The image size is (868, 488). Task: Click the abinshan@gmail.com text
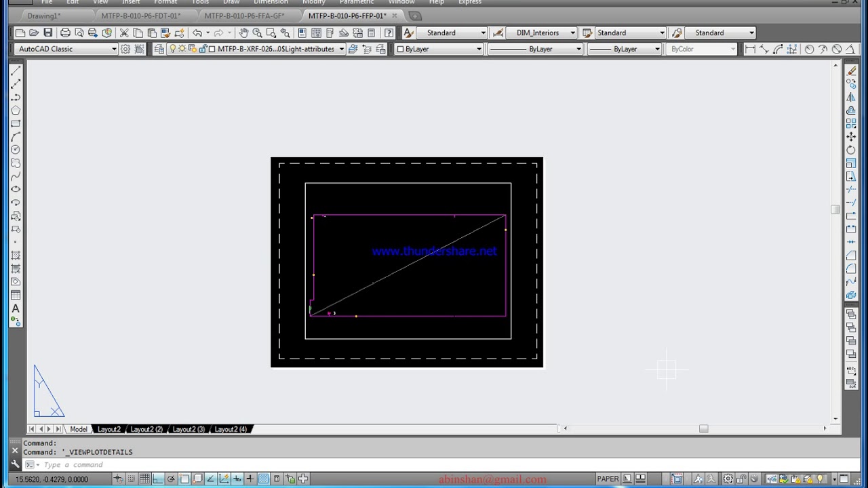[492, 479]
